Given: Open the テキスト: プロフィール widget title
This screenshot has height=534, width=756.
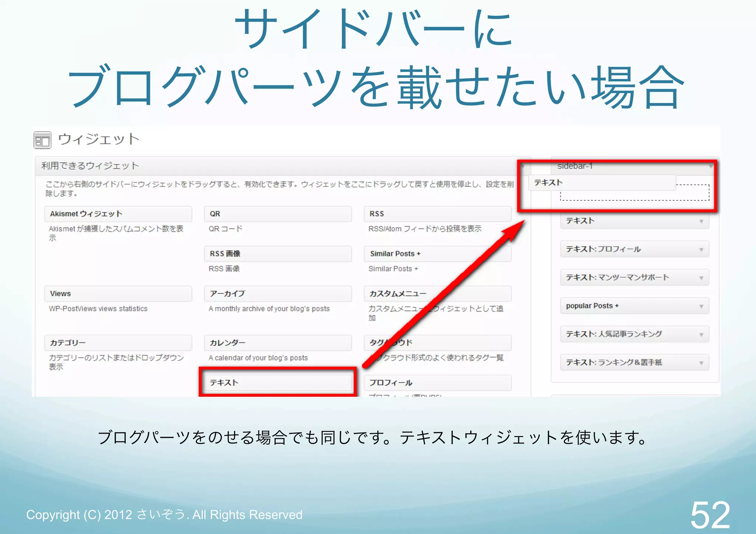Looking at the screenshot, I should 604,249.
